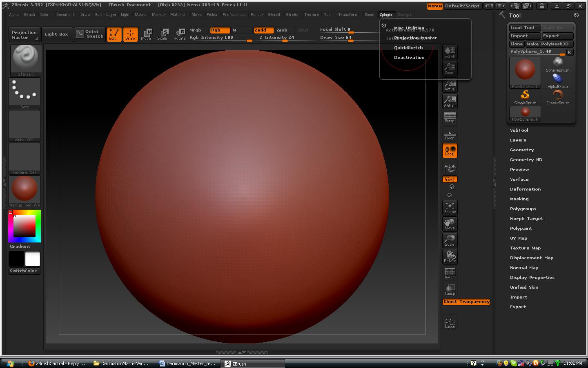Open the Firefox ZBrushCentral taskbar item
The width and height of the screenshot is (588, 368).
point(57,364)
